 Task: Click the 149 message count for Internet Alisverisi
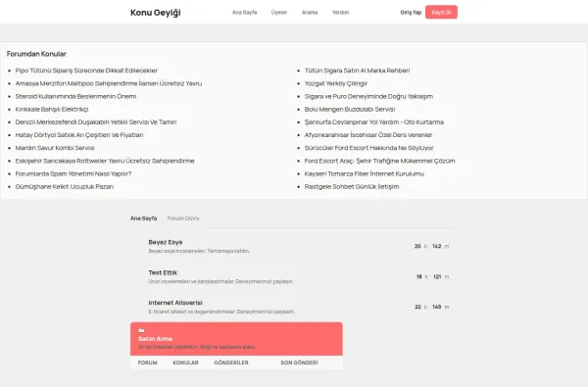pos(436,307)
